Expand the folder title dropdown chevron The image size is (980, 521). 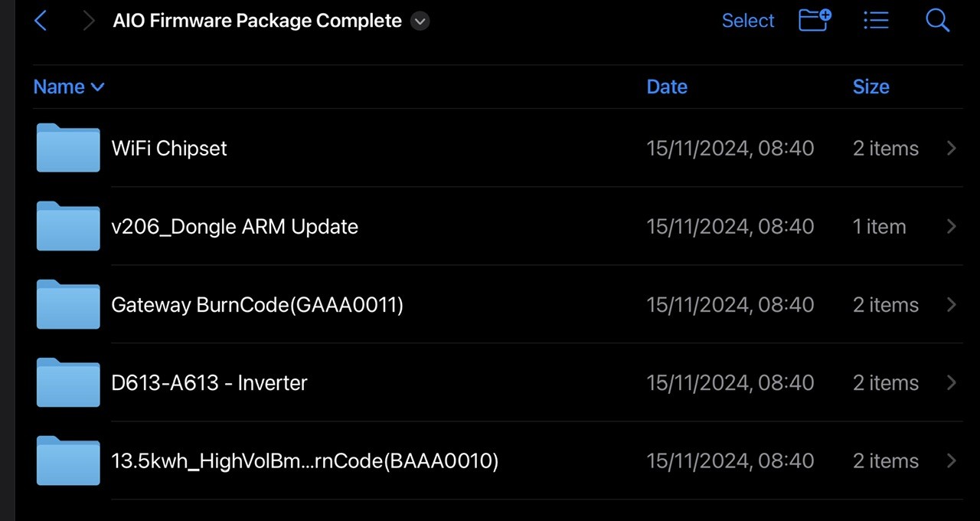coord(420,21)
